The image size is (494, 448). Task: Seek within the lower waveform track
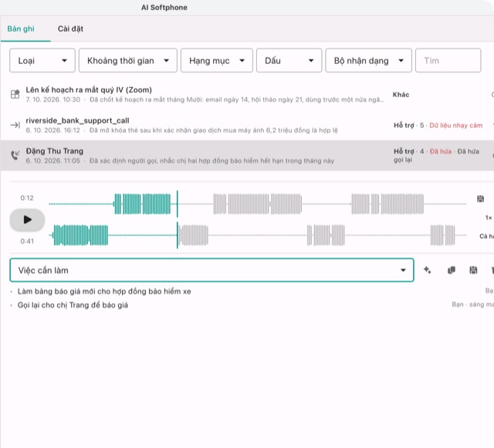click(x=257, y=235)
